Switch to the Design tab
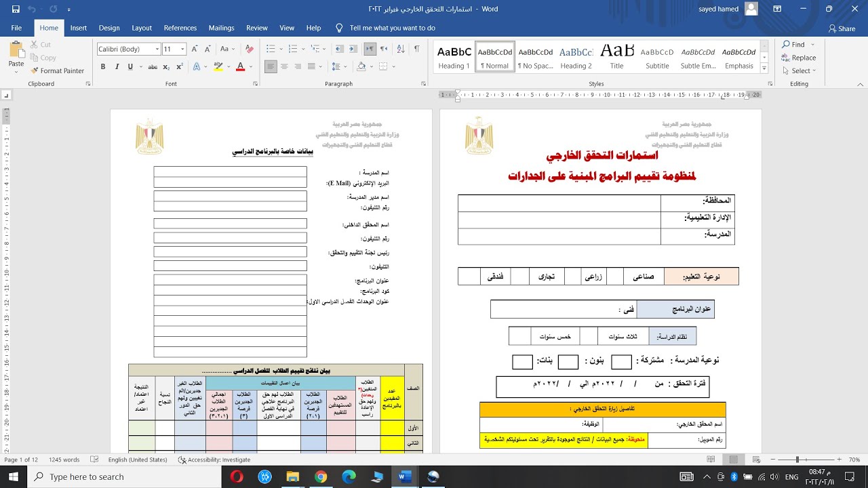Viewport: 868px width, 488px height. coord(109,28)
